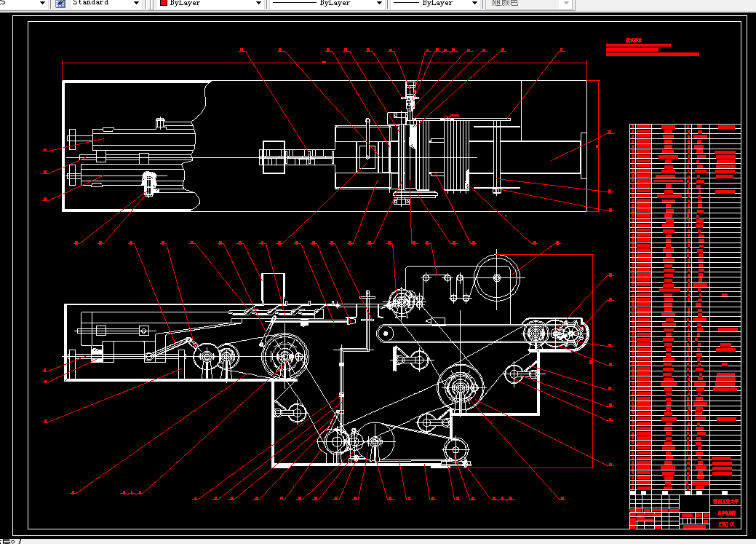Select the drawing number cell in title block
The width and height of the screenshot is (756, 544).
pos(726,524)
